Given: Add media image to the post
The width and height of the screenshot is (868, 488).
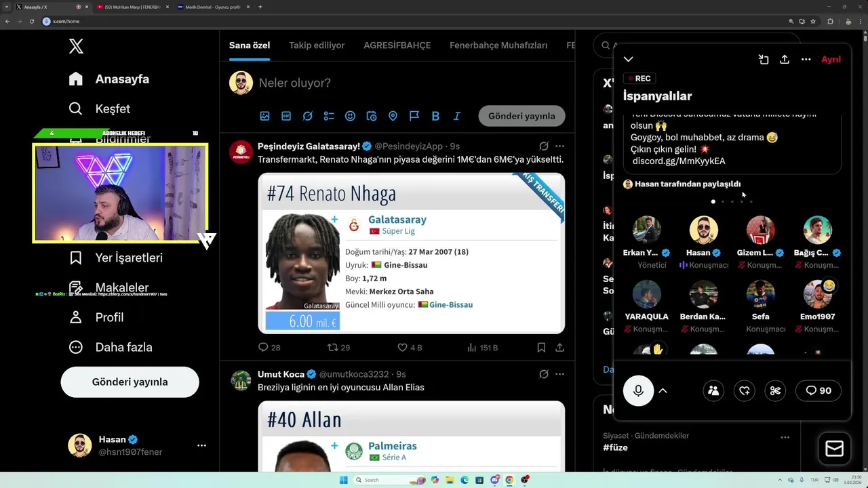Looking at the screenshot, I should tap(264, 116).
